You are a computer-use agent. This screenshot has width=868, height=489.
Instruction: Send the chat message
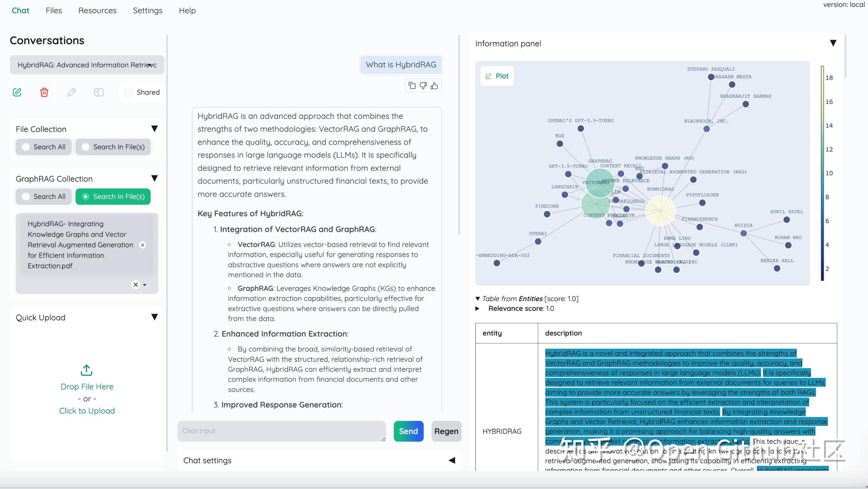408,431
